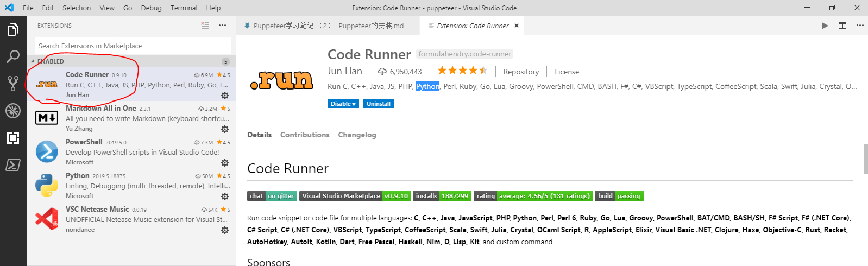The image size is (868, 266).
Task: Open the PowerShell icon in activity bar
Action: [13, 164]
